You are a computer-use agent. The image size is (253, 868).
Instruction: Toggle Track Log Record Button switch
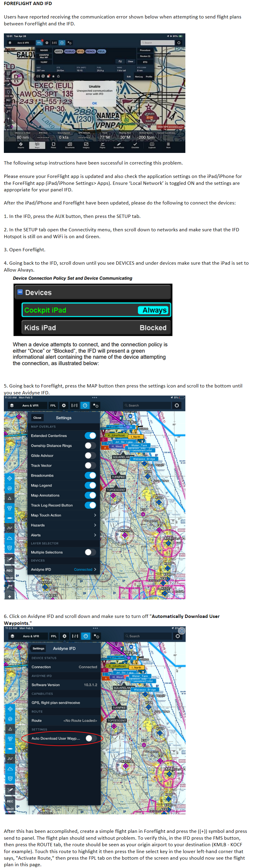click(90, 505)
